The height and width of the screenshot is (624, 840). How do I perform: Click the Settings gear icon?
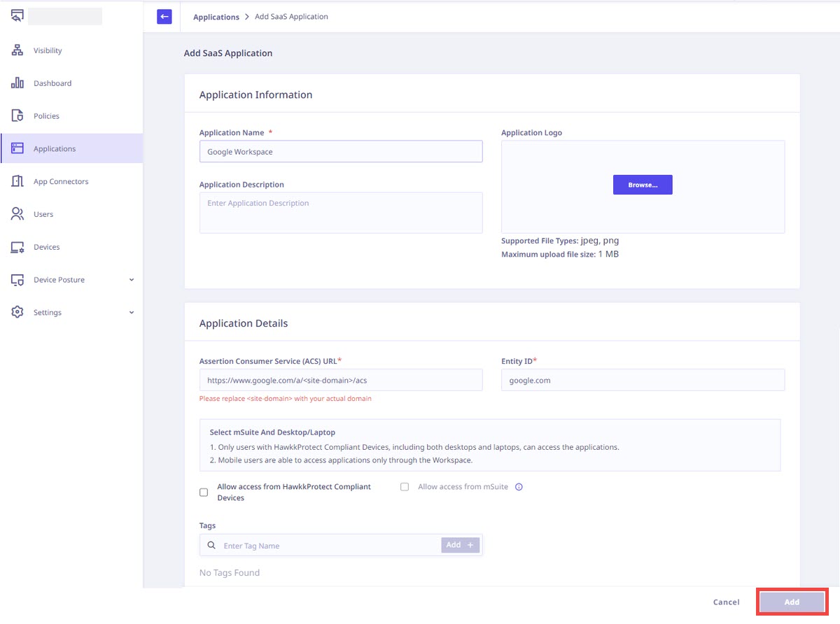pyautogui.click(x=17, y=312)
